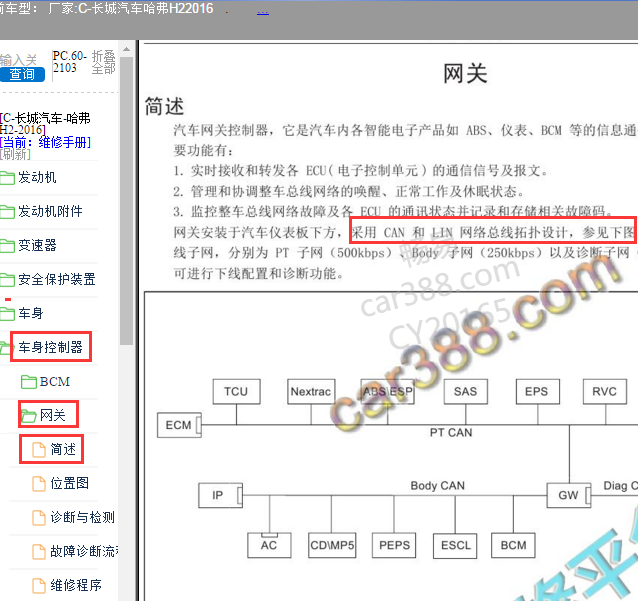This screenshot has width=638, height=601.
Task: Expand the 发动机附件 folder icon
Action: (7, 212)
